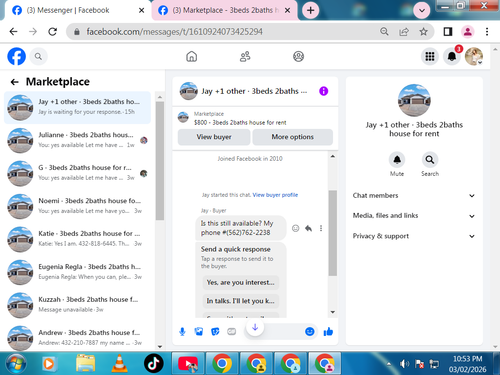Open Windows Start button

(16, 364)
